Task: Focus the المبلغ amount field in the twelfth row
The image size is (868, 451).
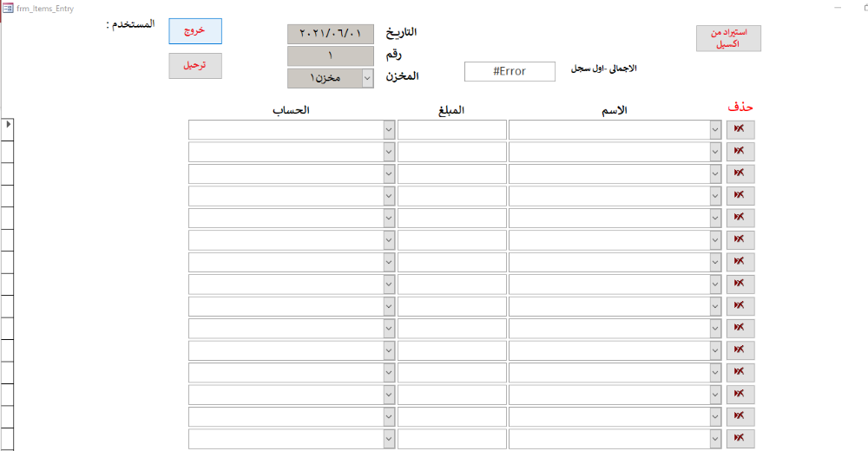Action: pos(451,374)
